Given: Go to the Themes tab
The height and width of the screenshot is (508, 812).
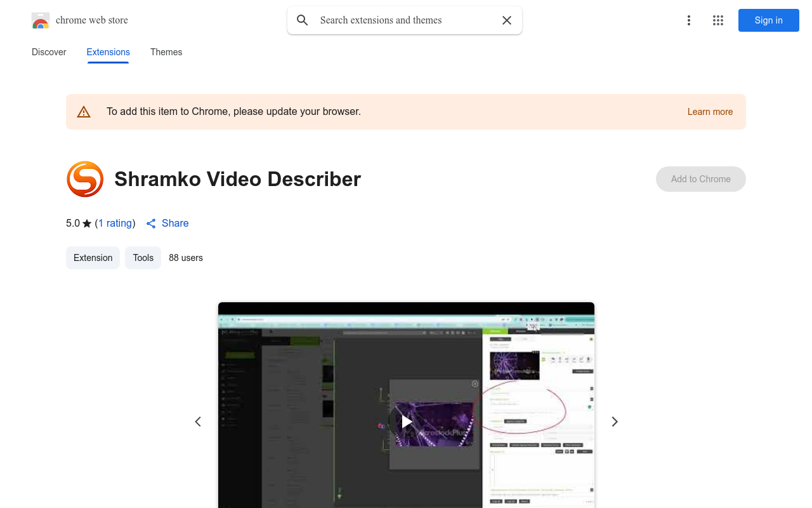Looking at the screenshot, I should (166, 52).
